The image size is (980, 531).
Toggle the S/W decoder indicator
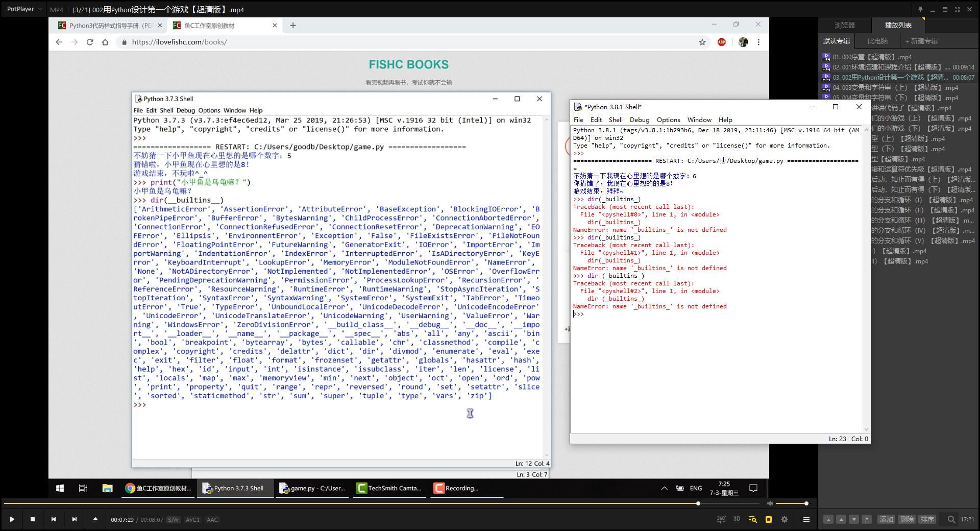(173, 520)
